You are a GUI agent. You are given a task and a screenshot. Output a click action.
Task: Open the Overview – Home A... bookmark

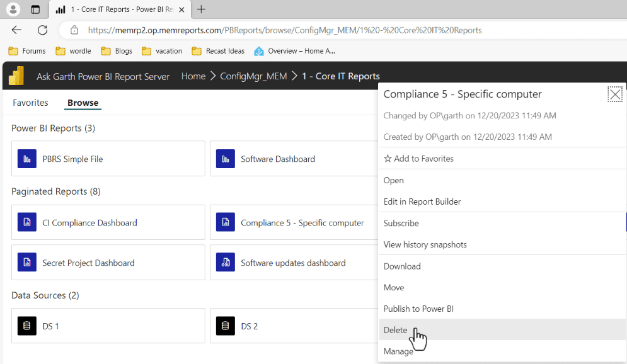(x=295, y=51)
